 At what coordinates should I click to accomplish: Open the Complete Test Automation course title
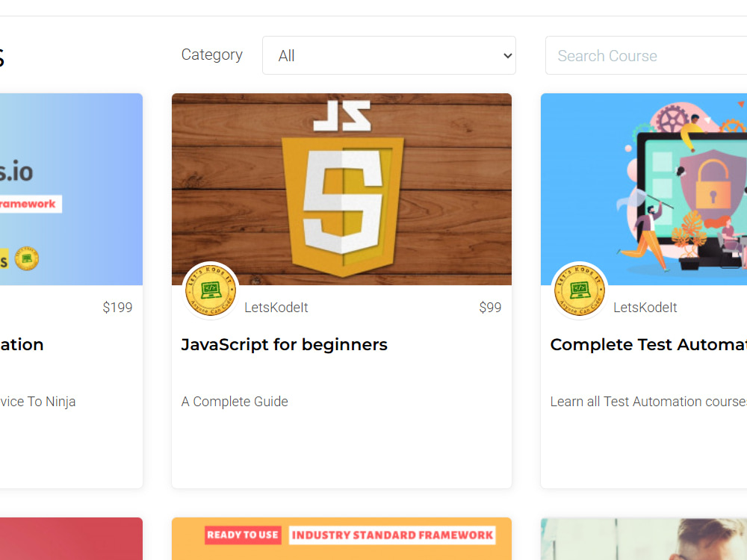click(x=648, y=344)
